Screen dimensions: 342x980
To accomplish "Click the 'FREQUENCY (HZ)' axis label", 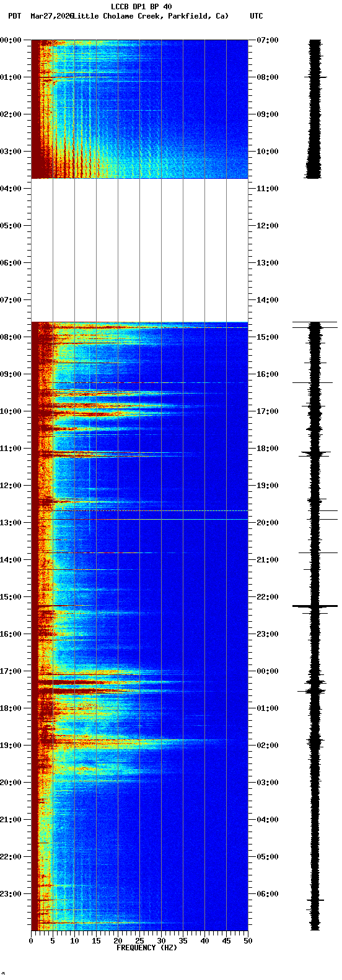I will pos(147,948).
